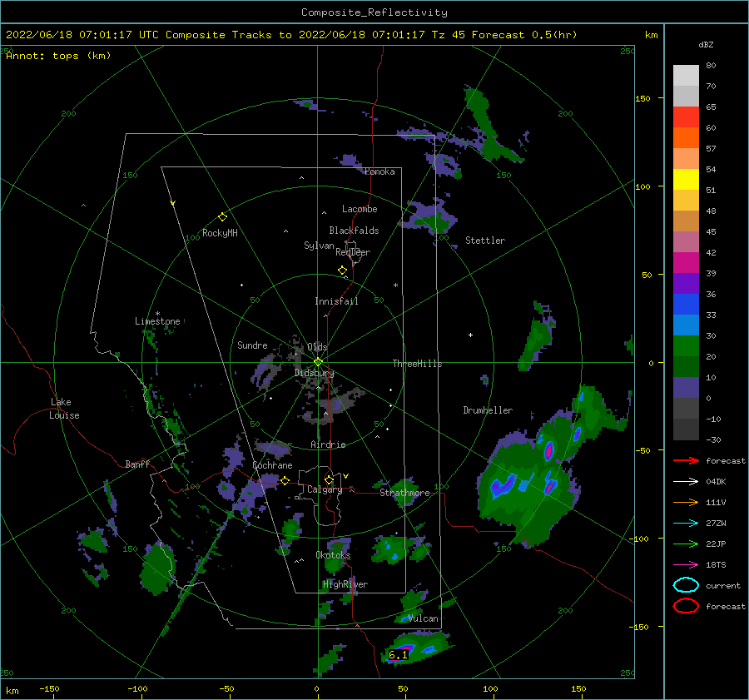
Task: Click the Lacombe label
Action: [x=360, y=209]
